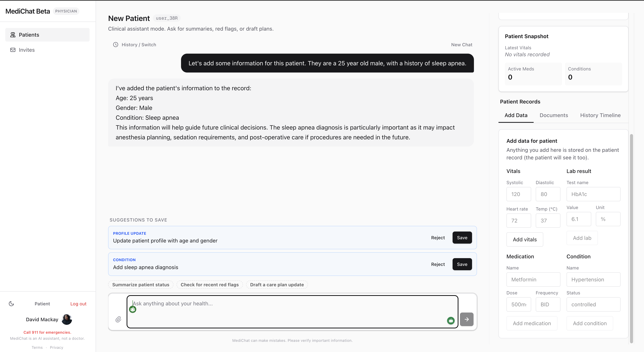The height and width of the screenshot is (352, 644).
Task: Click the New Chat button
Action: pyautogui.click(x=461, y=45)
